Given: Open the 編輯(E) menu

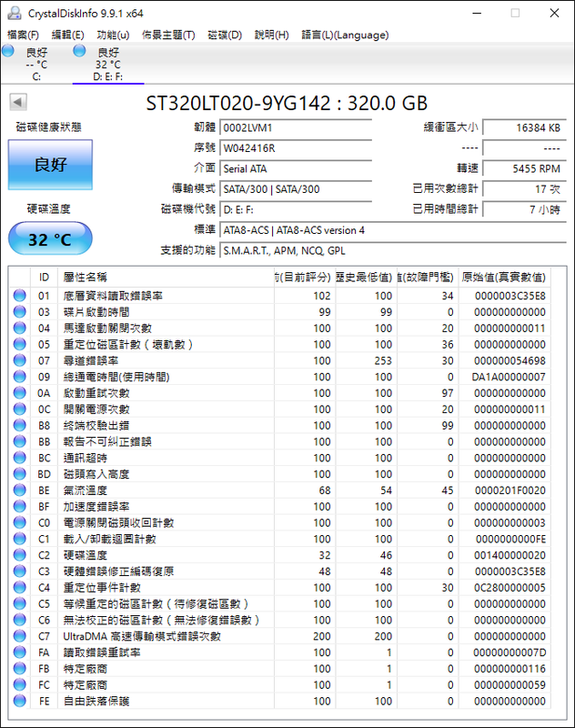Looking at the screenshot, I should (x=67, y=35).
